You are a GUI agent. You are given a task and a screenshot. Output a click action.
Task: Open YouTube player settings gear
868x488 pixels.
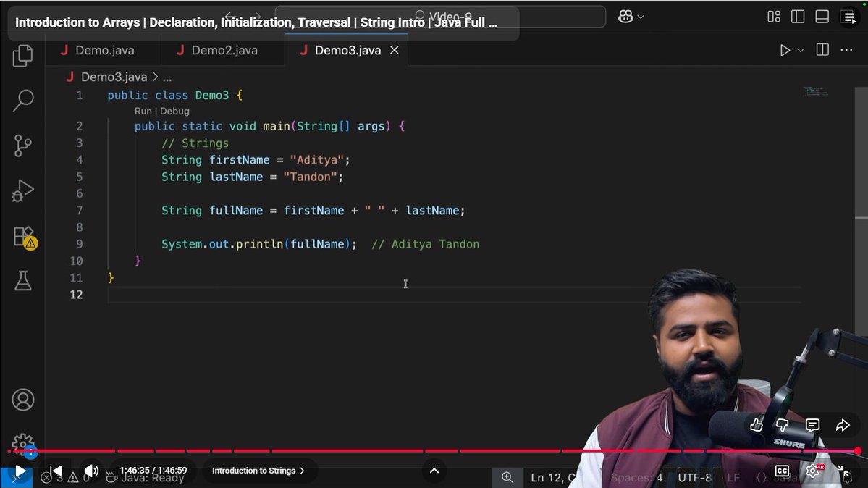tap(813, 471)
